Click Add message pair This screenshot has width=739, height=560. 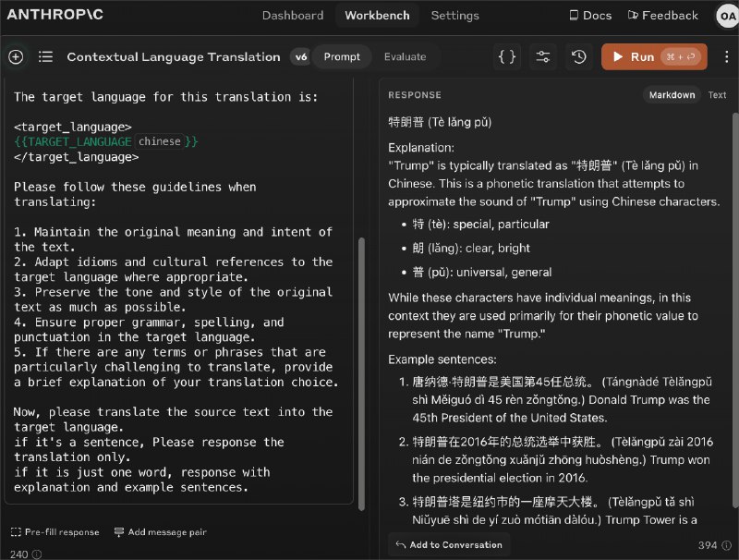click(160, 532)
